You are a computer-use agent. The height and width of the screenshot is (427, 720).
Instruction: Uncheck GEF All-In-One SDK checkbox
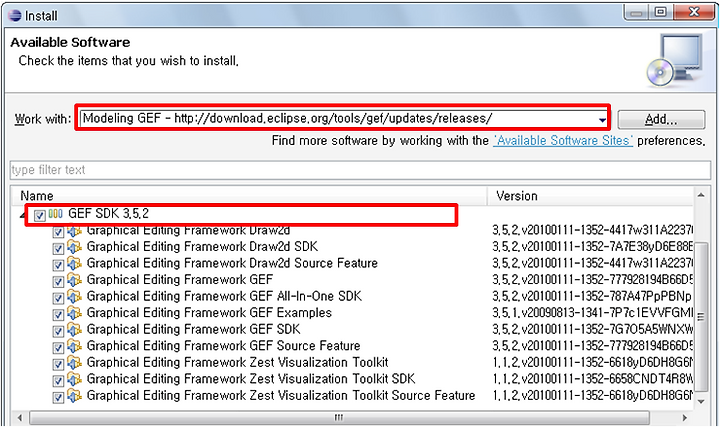(58, 298)
